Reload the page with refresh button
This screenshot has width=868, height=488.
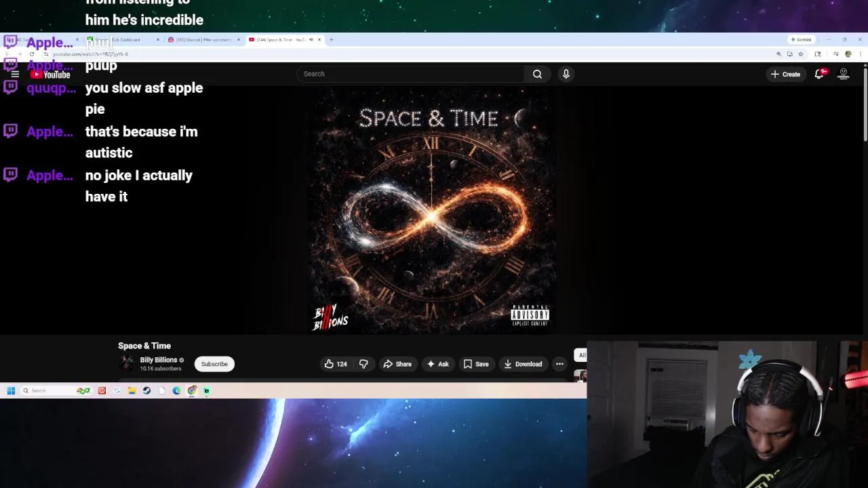pos(32,54)
